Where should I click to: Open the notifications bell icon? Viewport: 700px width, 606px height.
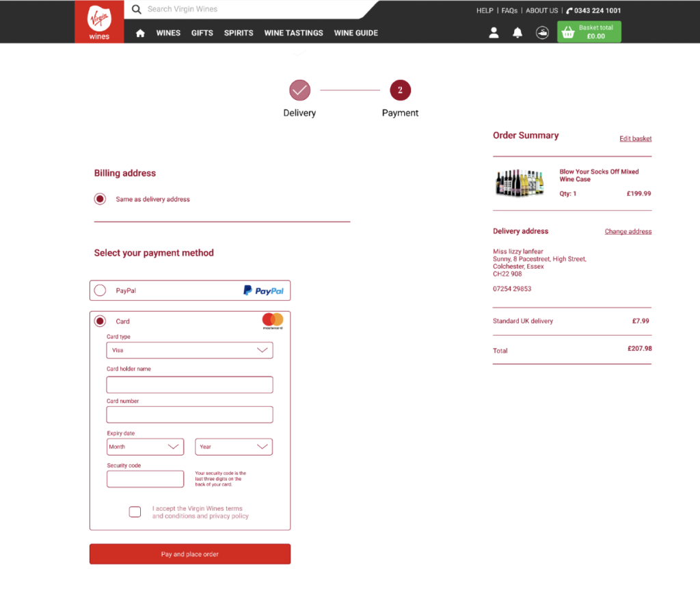point(517,33)
